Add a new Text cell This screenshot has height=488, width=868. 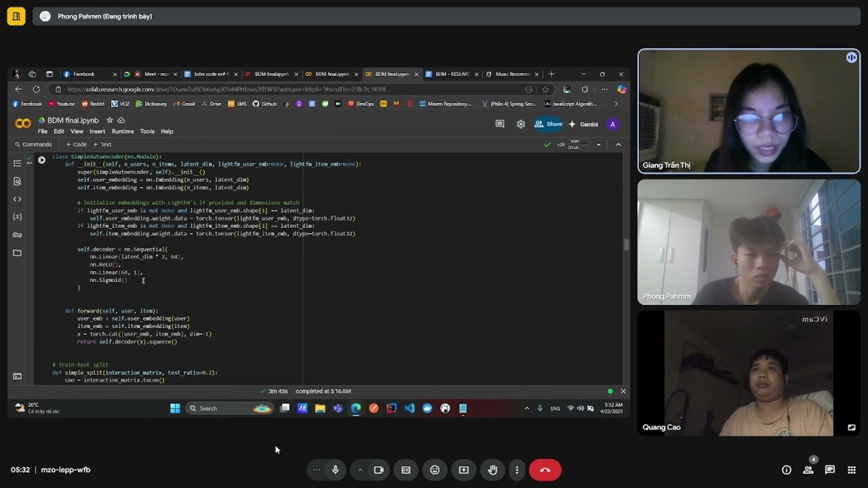point(102,144)
